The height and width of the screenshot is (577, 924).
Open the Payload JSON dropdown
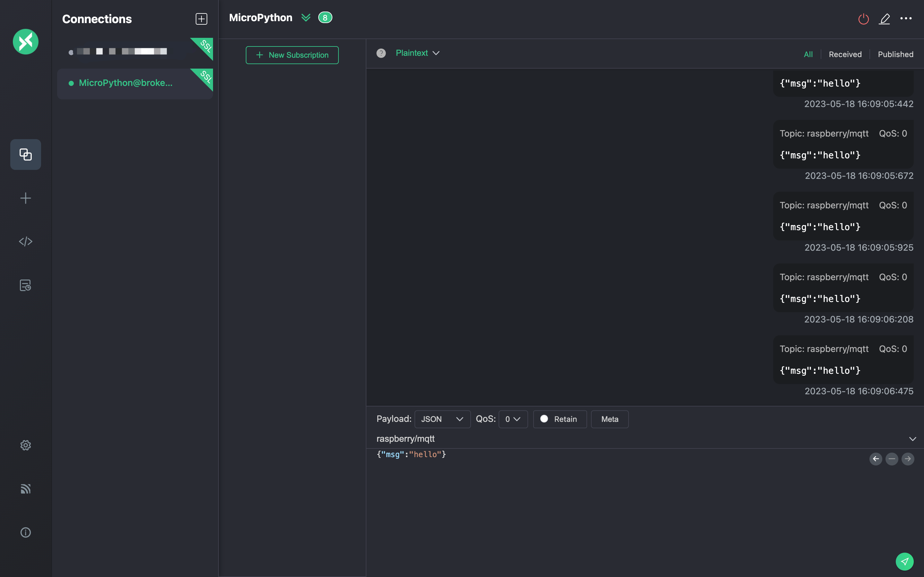tap(442, 419)
